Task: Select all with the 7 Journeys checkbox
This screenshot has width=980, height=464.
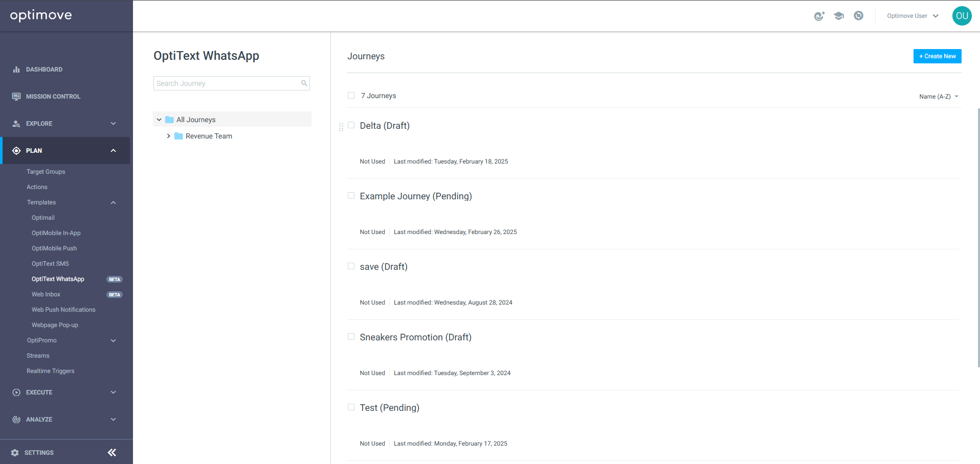Action: [351, 96]
